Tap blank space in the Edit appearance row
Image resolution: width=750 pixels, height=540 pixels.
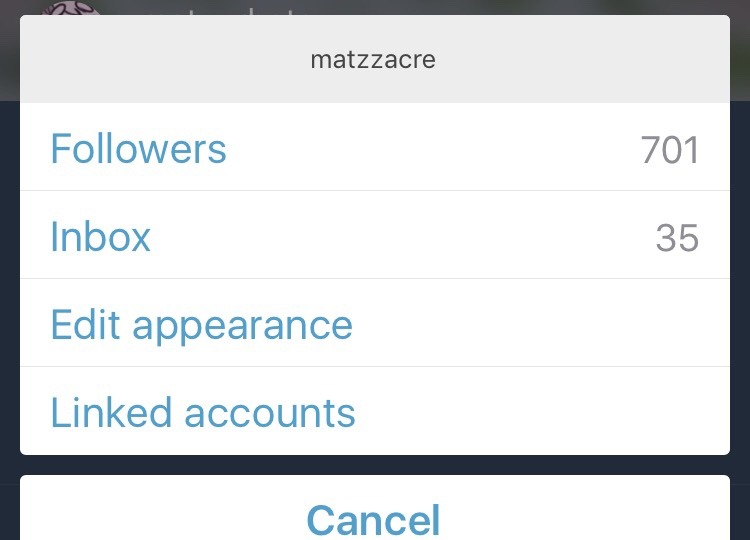pos(550,325)
